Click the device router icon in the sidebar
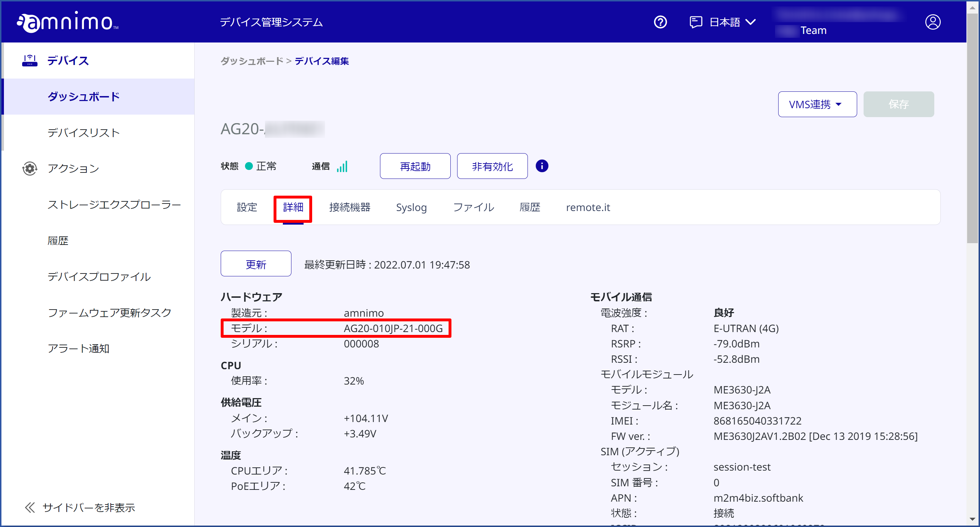 (30, 60)
